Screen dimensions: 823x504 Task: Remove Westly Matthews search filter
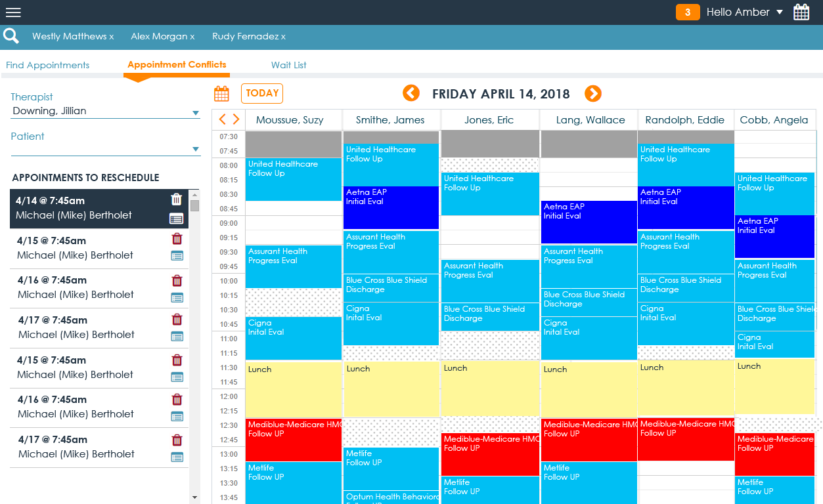click(112, 37)
